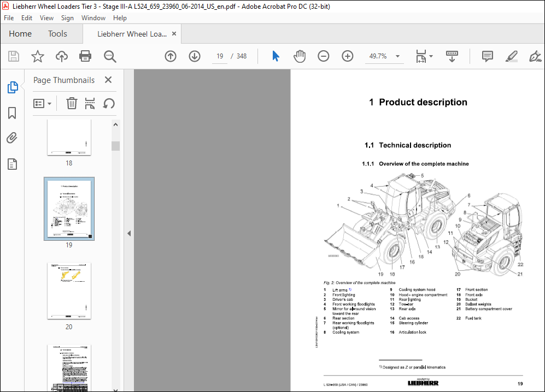
Task: Add a comment with sticky note icon
Action: click(x=487, y=56)
